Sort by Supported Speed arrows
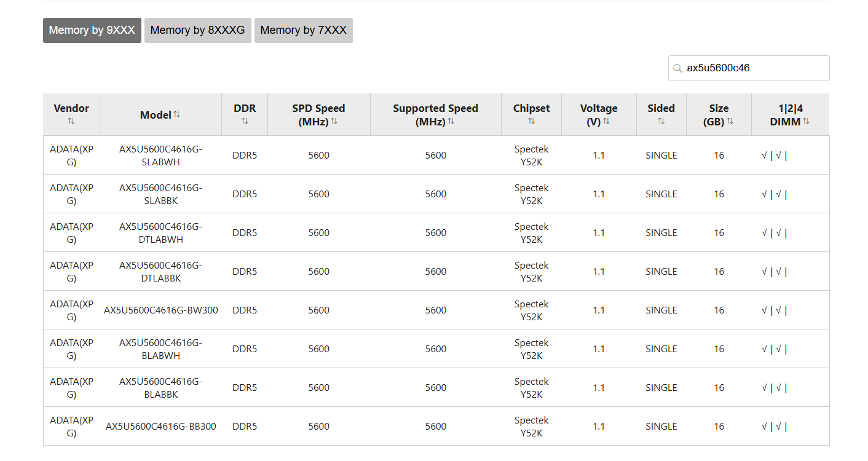Image resolution: width=868 pixels, height=461 pixels. tap(451, 121)
